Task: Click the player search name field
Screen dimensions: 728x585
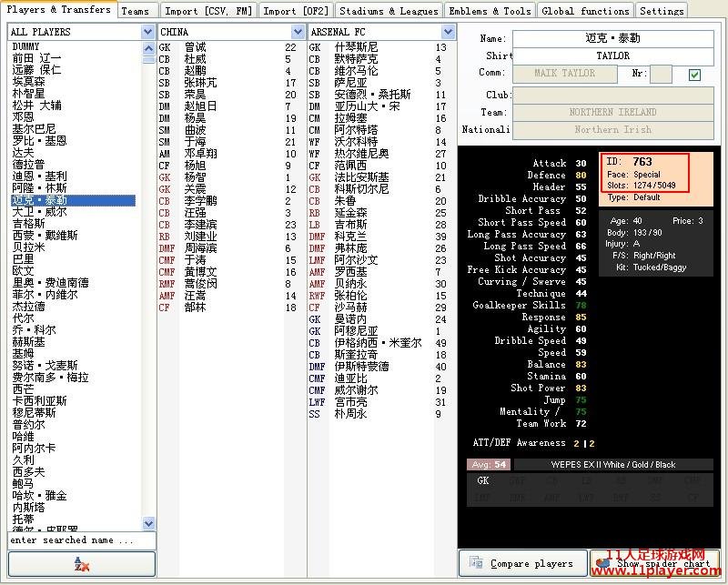Action: 81,540
